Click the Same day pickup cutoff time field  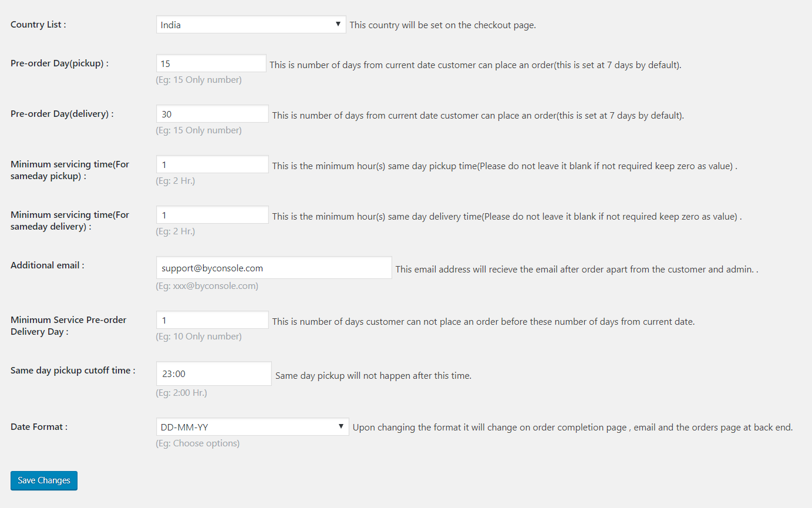(214, 374)
